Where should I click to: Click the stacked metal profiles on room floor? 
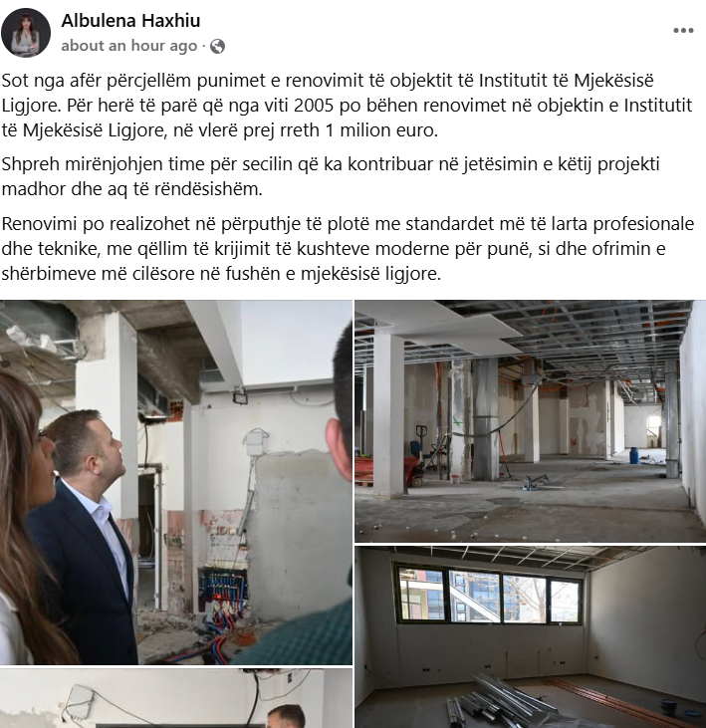click(x=485, y=700)
